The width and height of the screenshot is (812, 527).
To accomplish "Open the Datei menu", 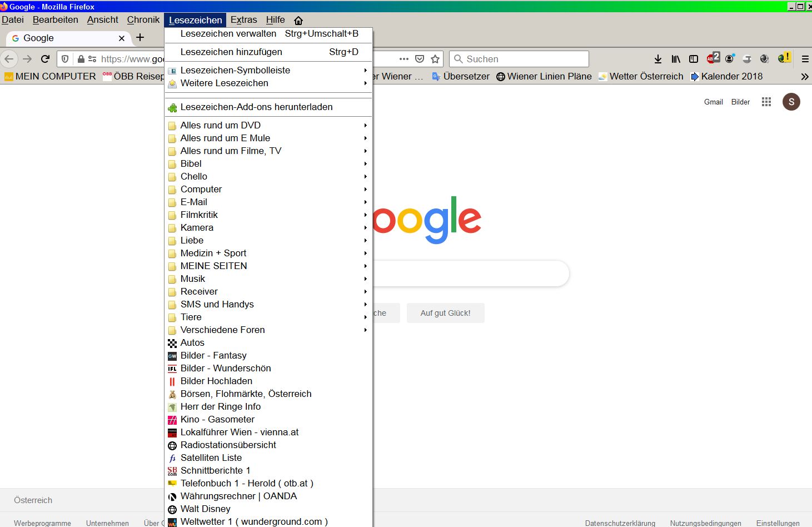I will tap(13, 20).
